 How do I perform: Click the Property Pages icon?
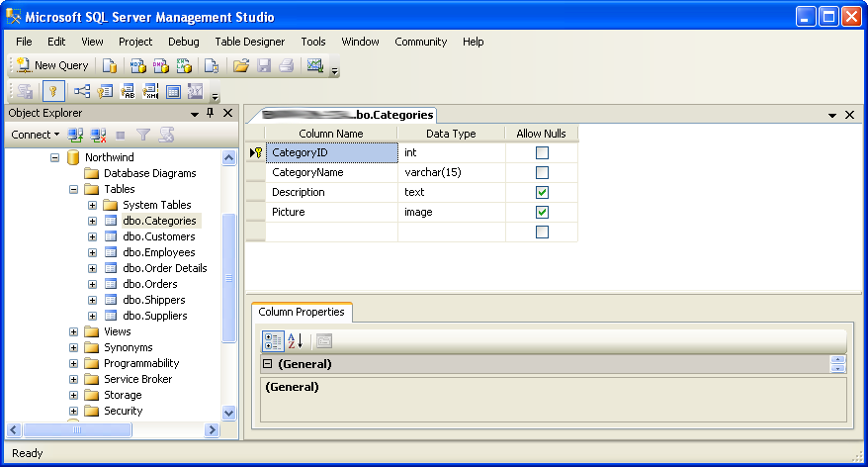pyautogui.click(x=324, y=341)
